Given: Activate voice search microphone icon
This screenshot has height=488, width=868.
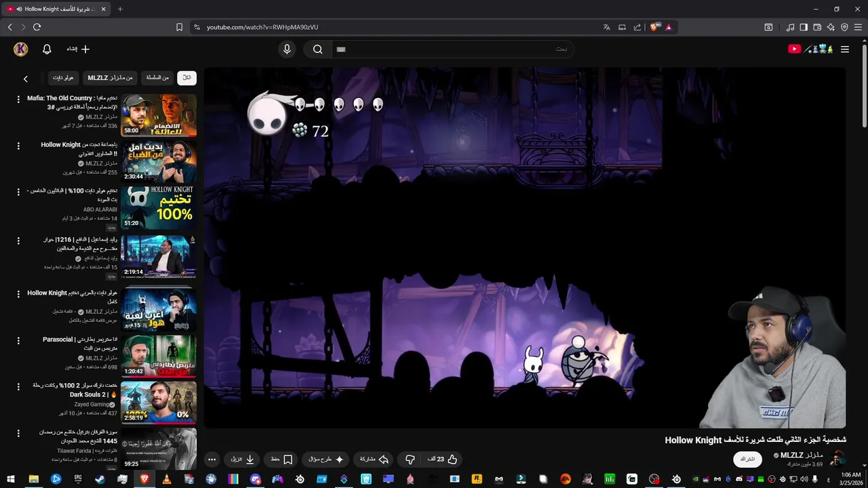Looking at the screenshot, I should click(x=287, y=49).
